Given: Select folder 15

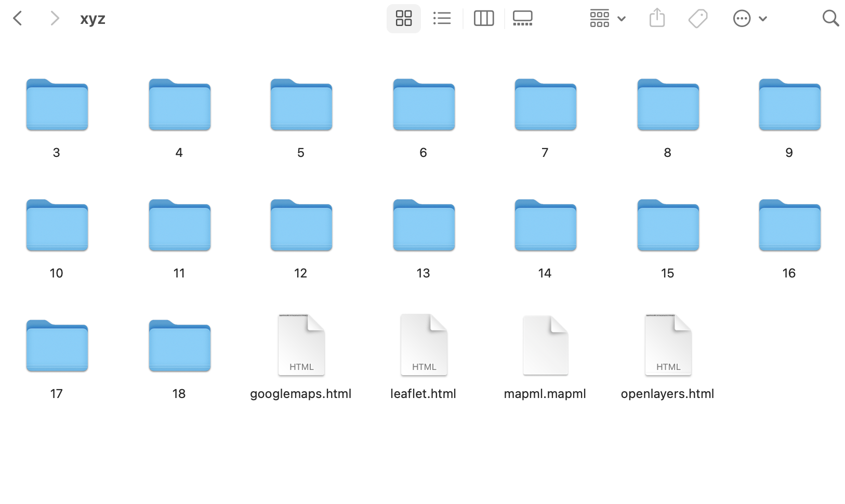Looking at the screenshot, I should 668,225.
